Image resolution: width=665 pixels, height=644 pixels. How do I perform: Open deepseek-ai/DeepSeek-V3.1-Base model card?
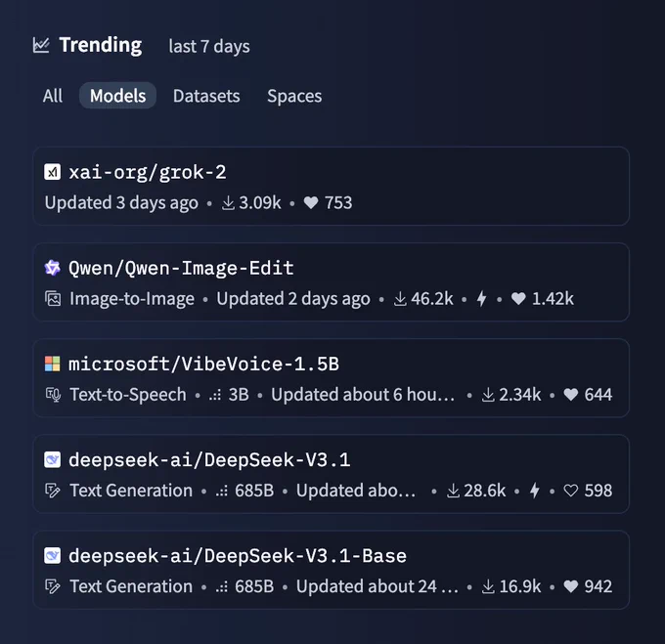pyautogui.click(x=238, y=555)
